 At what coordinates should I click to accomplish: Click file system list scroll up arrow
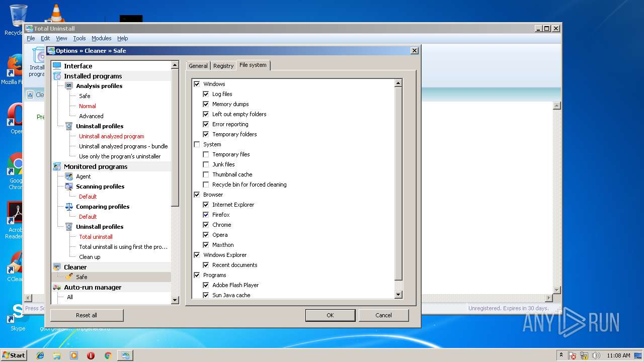pos(398,83)
